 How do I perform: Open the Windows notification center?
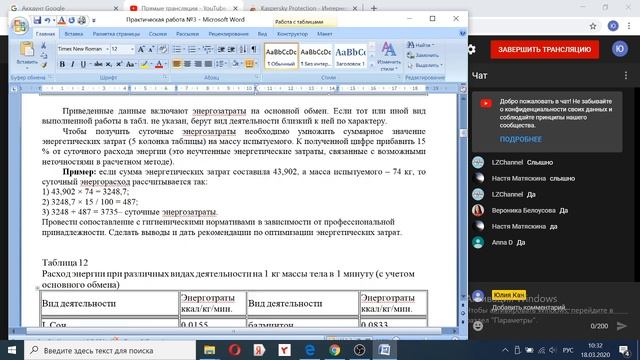[x=624, y=350]
